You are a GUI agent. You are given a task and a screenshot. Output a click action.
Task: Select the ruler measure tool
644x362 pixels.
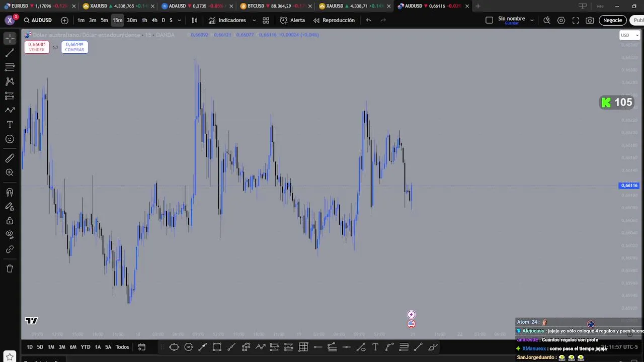(10, 158)
